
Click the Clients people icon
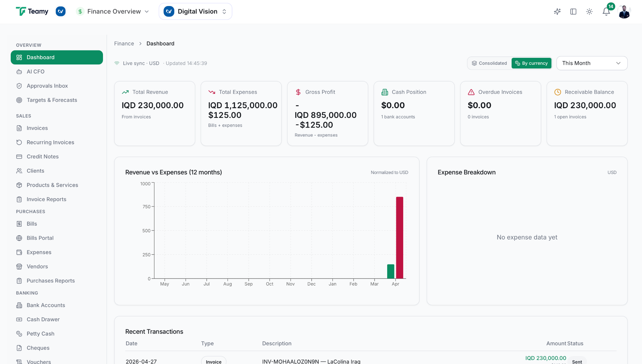(x=19, y=171)
